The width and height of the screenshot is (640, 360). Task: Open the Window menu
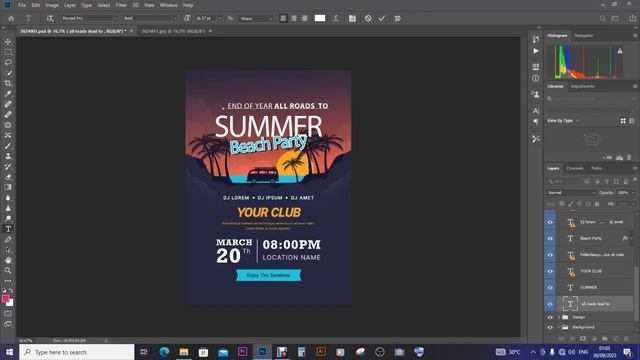pyautogui.click(x=169, y=5)
